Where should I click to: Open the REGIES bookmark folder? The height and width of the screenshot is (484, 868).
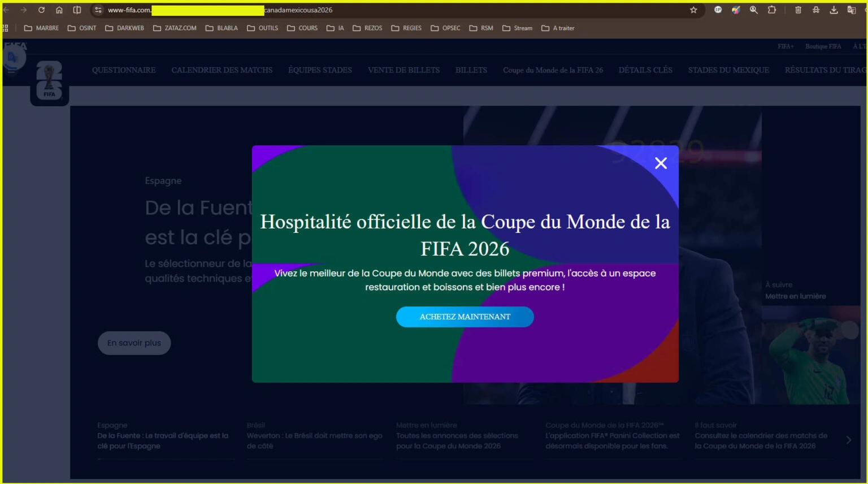point(406,28)
